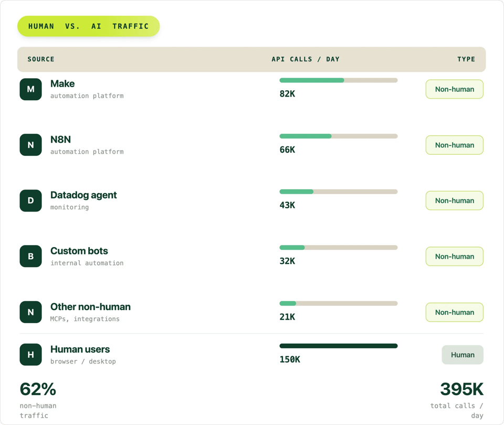This screenshot has height=425, width=504.
Task: Click the 66K value
Action: 287,150
